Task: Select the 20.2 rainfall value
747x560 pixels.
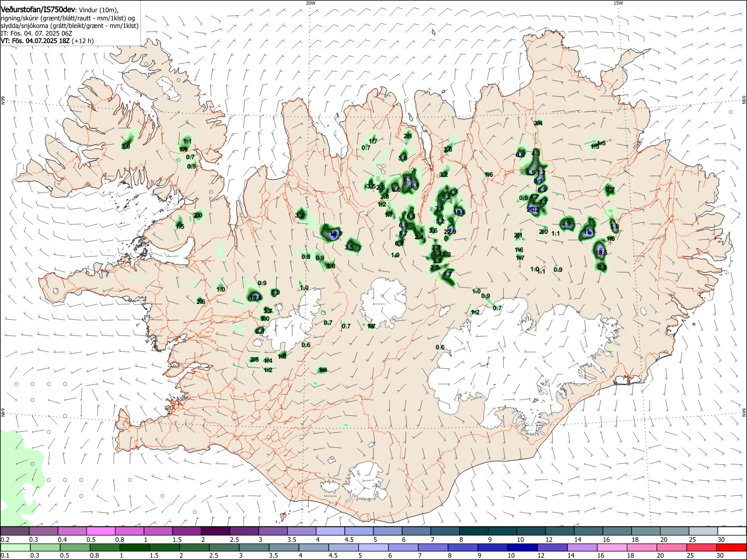Action: tap(533, 209)
